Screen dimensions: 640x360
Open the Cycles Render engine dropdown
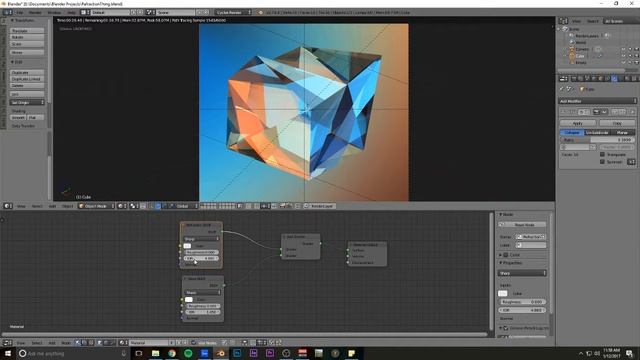click(x=234, y=13)
